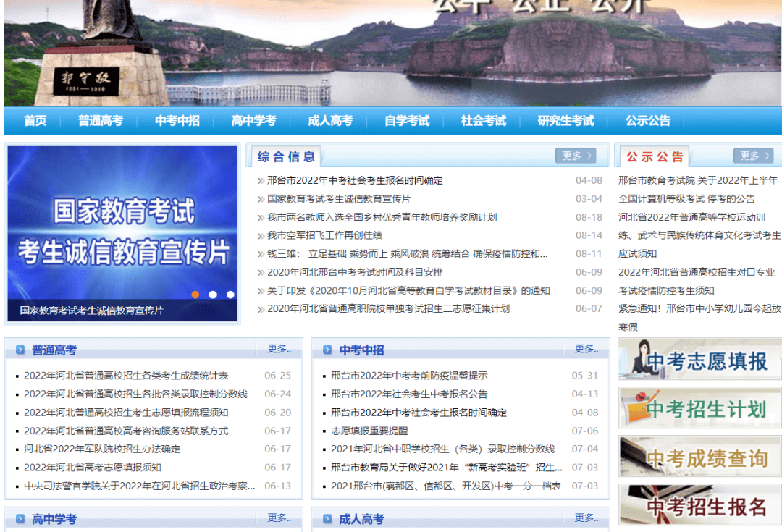Click the 中考志愿填报 banner icon

coord(699,360)
